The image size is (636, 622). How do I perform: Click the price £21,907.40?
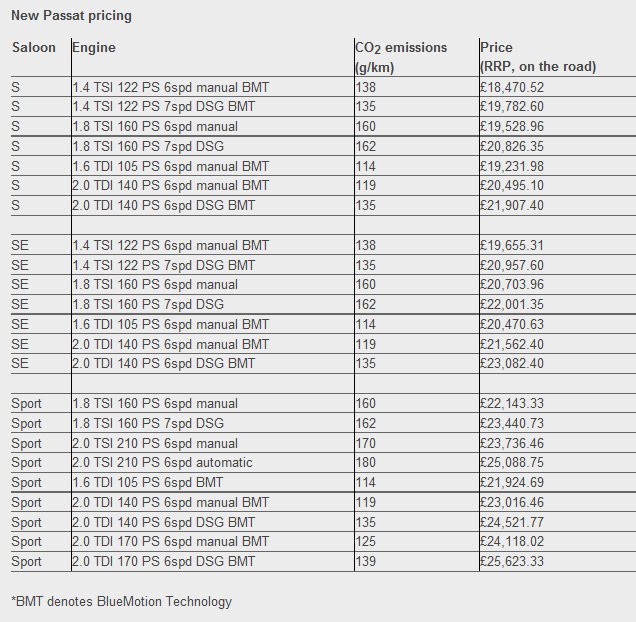click(x=512, y=205)
